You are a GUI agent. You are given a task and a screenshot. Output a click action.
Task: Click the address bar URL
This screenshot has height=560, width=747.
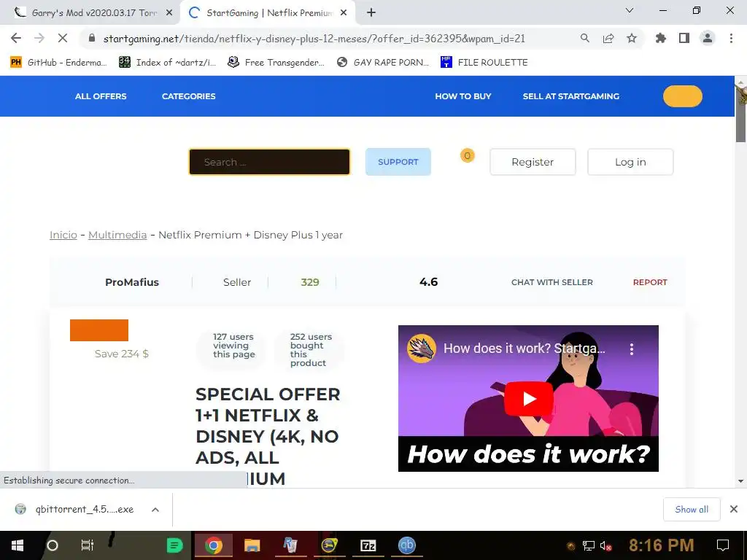coord(314,39)
